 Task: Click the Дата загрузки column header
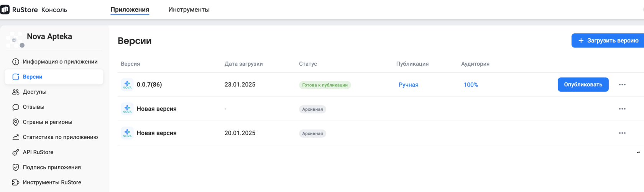click(243, 64)
